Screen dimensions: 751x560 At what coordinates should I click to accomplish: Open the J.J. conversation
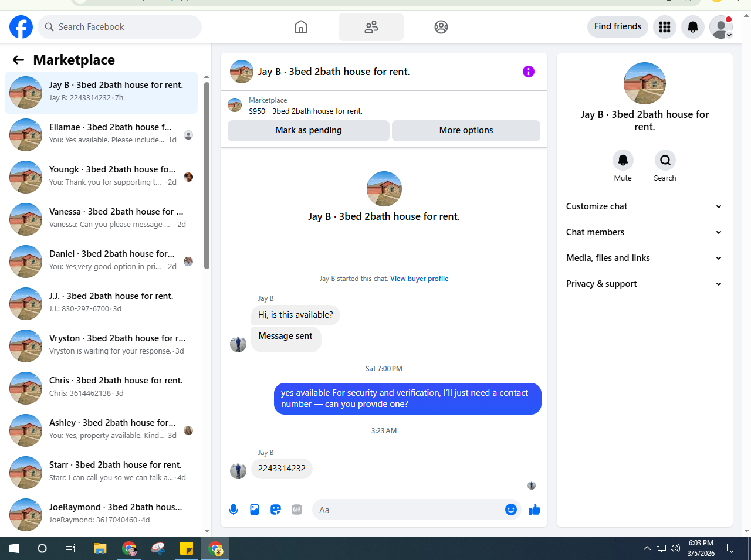pyautogui.click(x=101, y=303)
